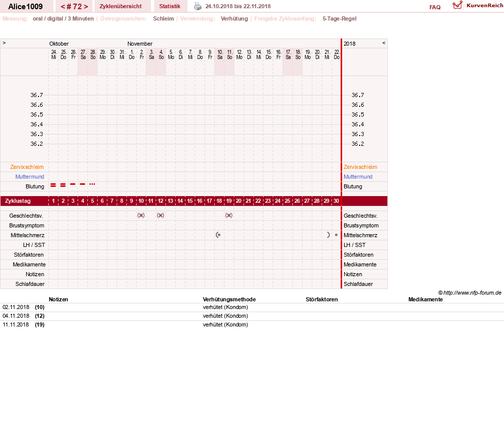Click cycle day 1 in Zyklustag bar
Viewport: 504px width, 422px height.
[x=53, y=201]
